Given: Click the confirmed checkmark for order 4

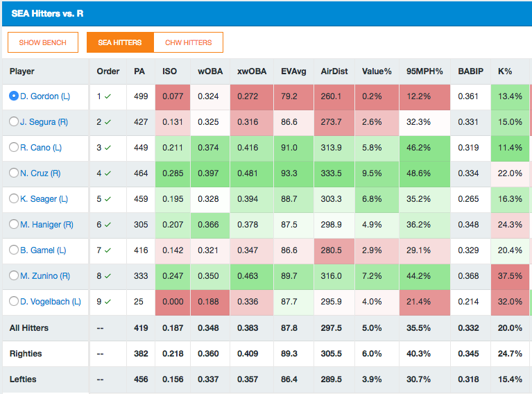Looking at the screenshot, I should (x=108, y=173).
